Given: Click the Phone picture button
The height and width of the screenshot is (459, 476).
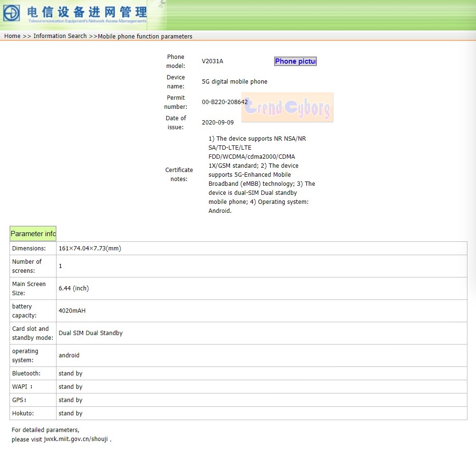Looking at the screenshot, I should [x=295, y=61].
